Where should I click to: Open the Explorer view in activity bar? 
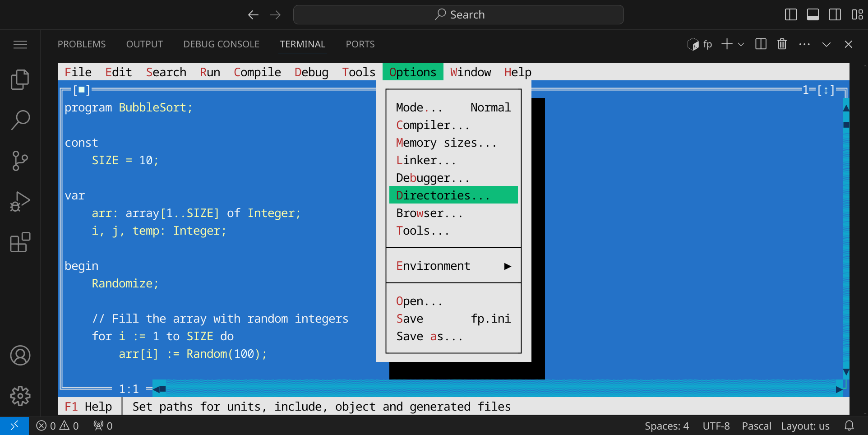click(20, 80)
